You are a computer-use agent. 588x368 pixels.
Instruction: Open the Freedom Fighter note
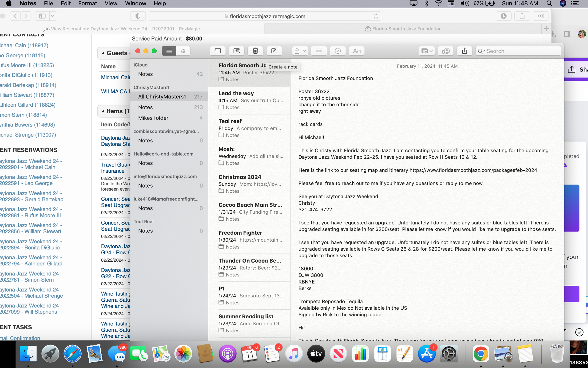(x=249, y=240)
